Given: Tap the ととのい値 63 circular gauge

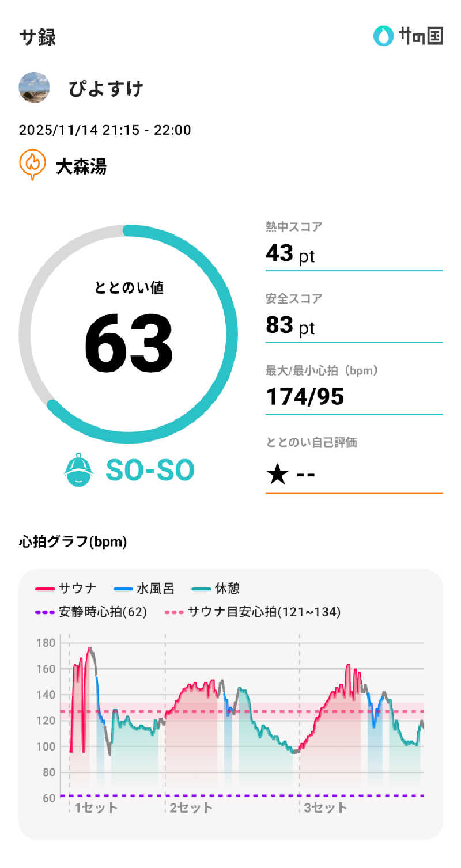Looking at the screenshot, I should pos(128,334).
